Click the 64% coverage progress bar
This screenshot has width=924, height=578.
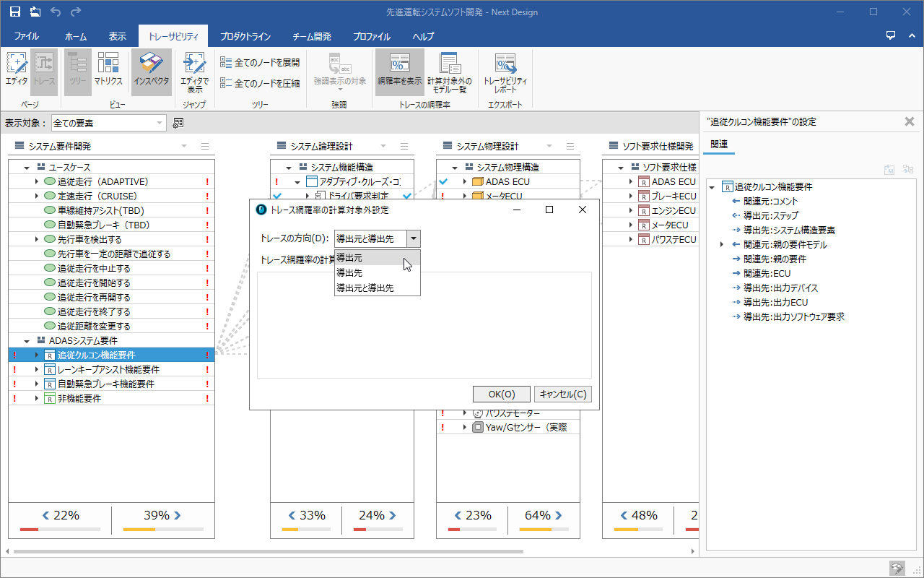(544, 530)
